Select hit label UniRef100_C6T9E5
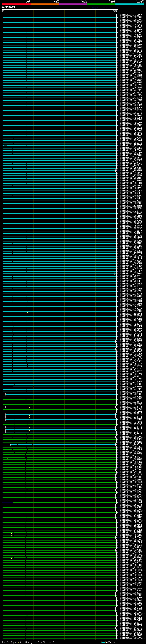Viewport: 146px width, 644px height. tap(131, 42)
